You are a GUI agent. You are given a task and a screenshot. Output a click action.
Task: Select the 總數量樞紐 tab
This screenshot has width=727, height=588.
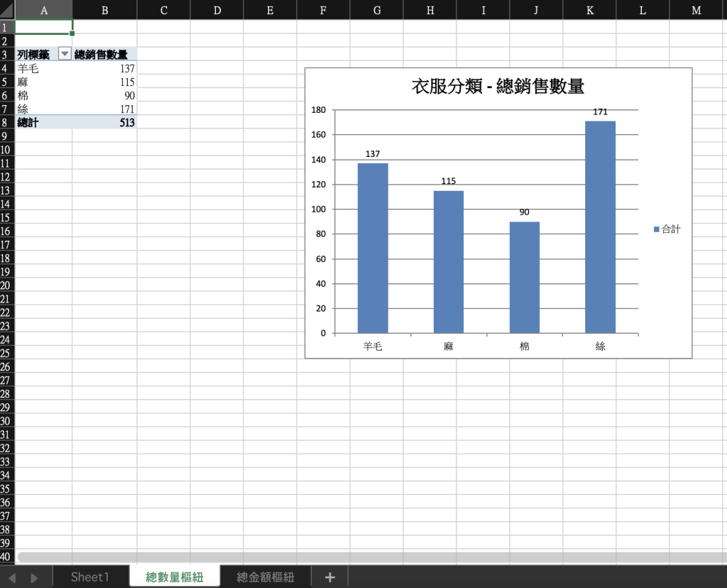point(175,577)
